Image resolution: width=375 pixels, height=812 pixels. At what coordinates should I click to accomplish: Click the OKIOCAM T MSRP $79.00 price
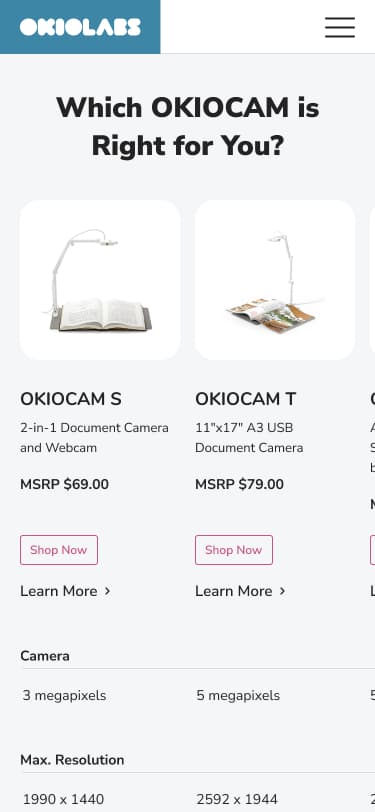[x=239, y=485]
